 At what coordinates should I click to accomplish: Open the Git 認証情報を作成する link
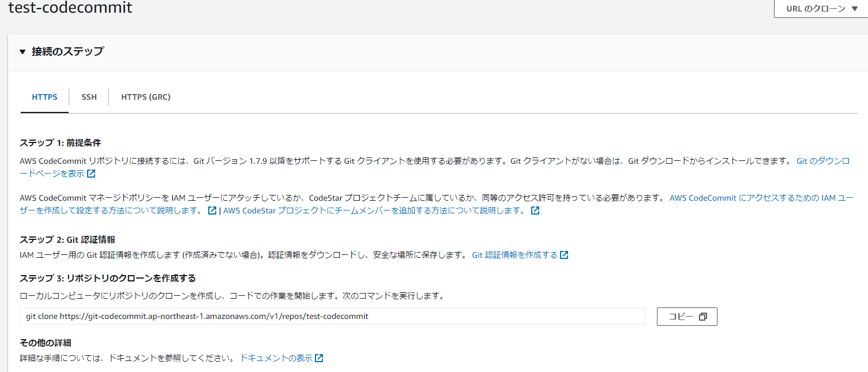coord(514,255)
